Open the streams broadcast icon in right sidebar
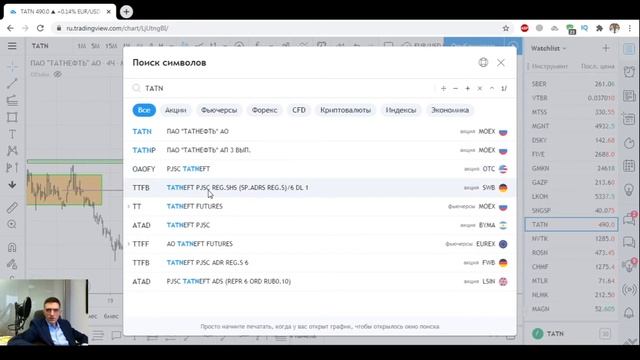This screenshot has width=640, height=360. (629, 290)
